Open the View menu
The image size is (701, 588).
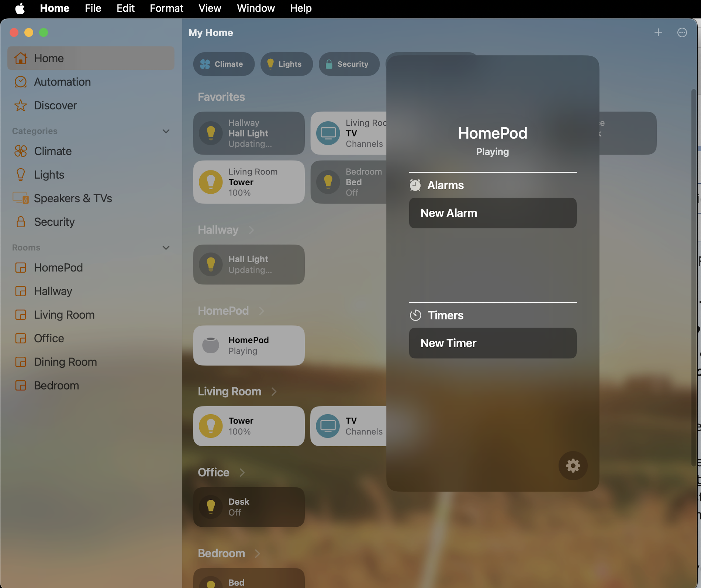coord(210,8)
